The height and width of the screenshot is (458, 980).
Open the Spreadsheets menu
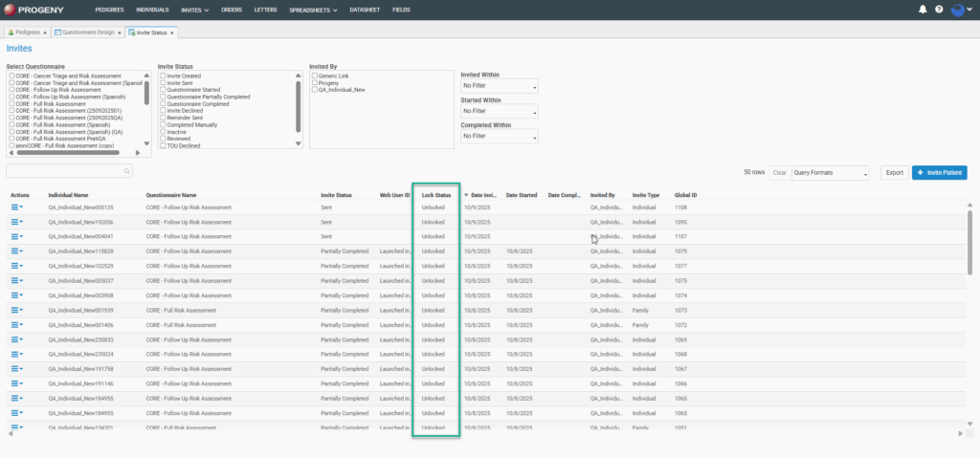[x=310, y=10]
